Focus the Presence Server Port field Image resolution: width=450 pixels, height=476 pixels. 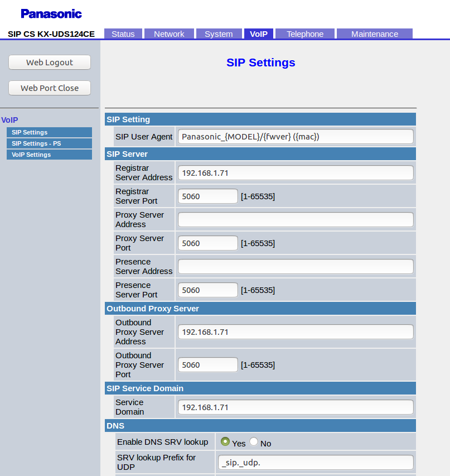207,290
